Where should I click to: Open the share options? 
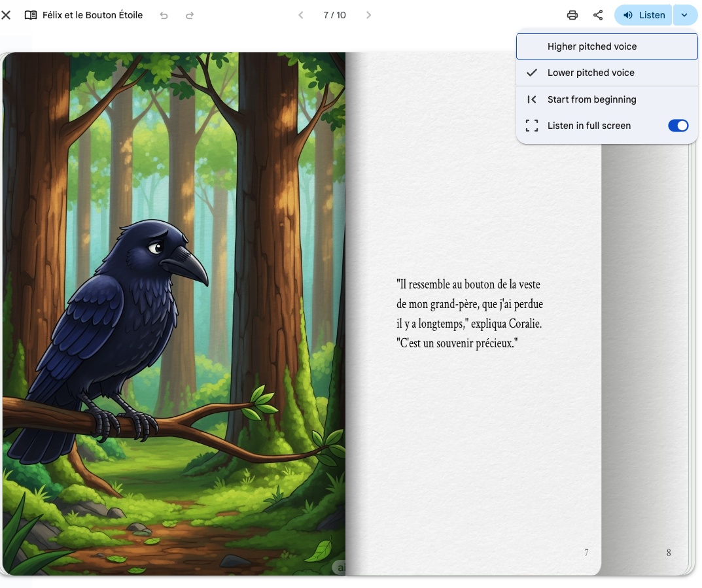pos(598,15)
